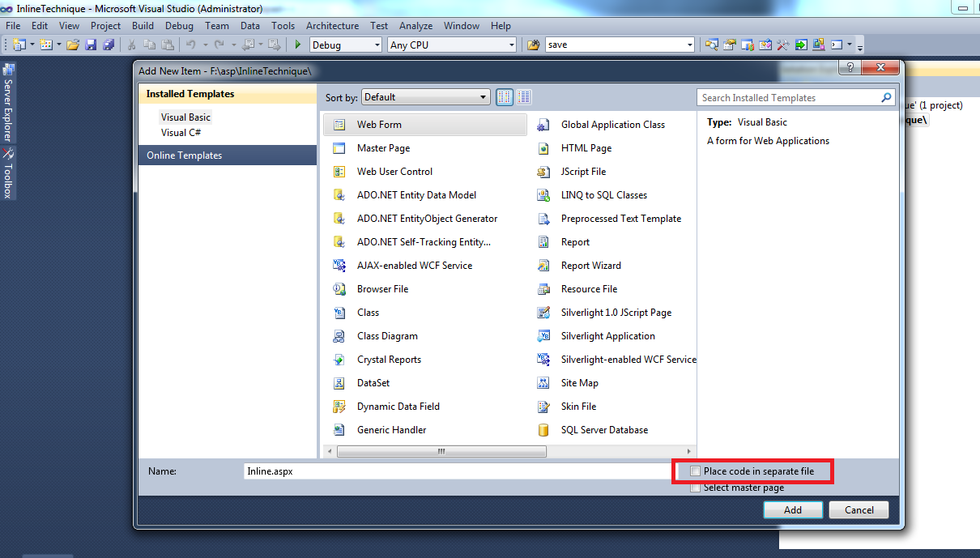This screenshot has height=558, width=980.
Task: Click the Save All toolbar icon
Action: coord(109,45)
